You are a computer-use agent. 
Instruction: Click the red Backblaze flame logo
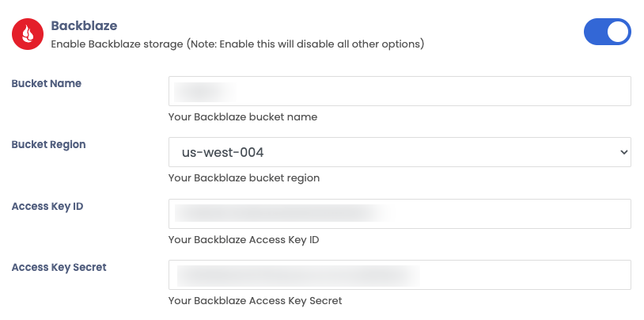(27, 34)
